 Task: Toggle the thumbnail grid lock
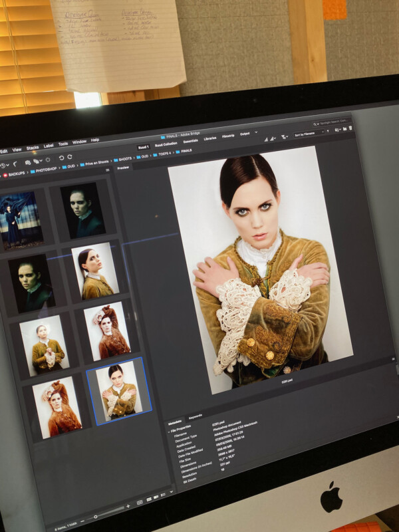click(x=140, y=503)
